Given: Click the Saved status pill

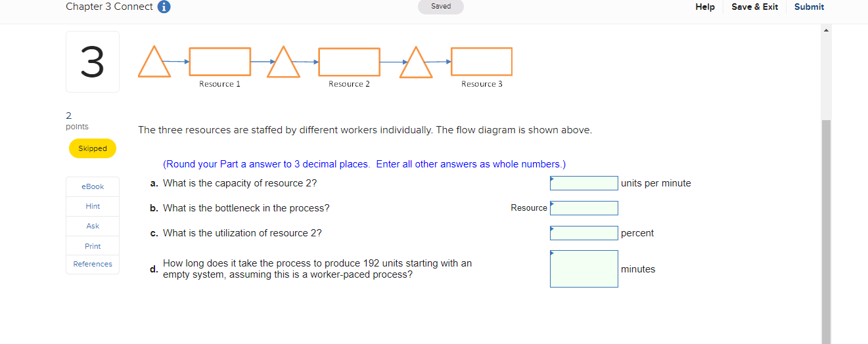Looking at the screenshot, I should [441, 7].
